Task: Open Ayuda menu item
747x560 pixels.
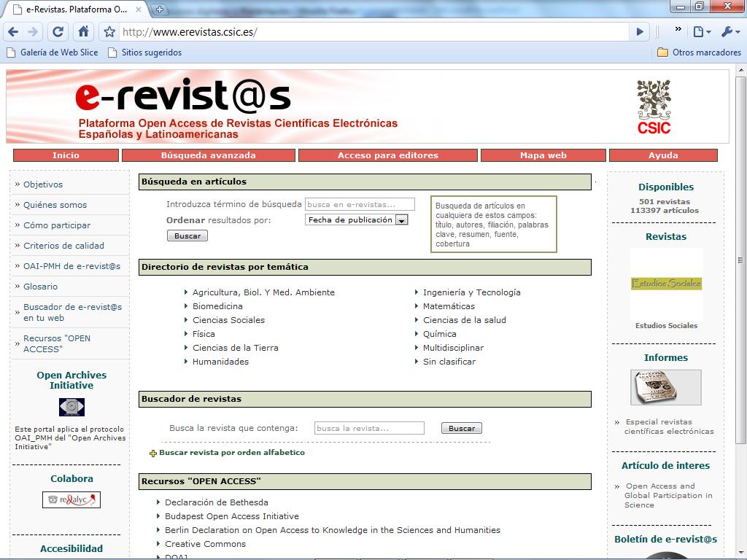Action: coord(663,155)
